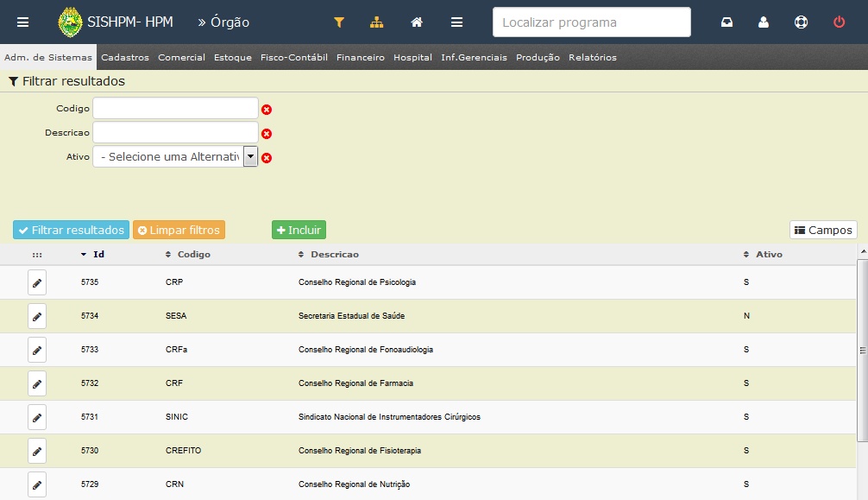
Task: Clear the Descricao filter with red X
Action: pos(267,134)
